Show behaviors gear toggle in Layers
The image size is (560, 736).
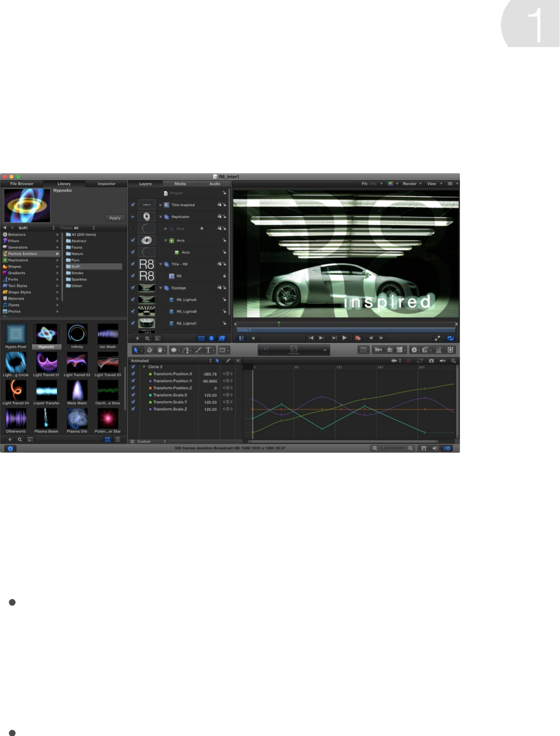click(212, 338)
